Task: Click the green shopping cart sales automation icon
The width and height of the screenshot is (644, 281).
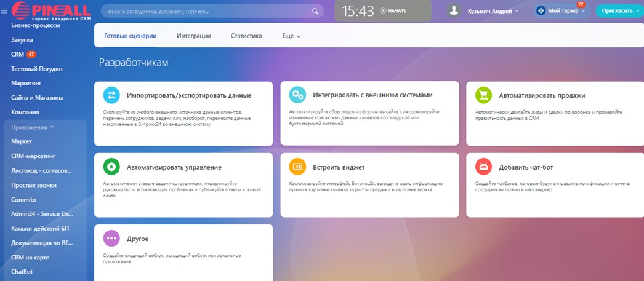Action: [483, 95]
